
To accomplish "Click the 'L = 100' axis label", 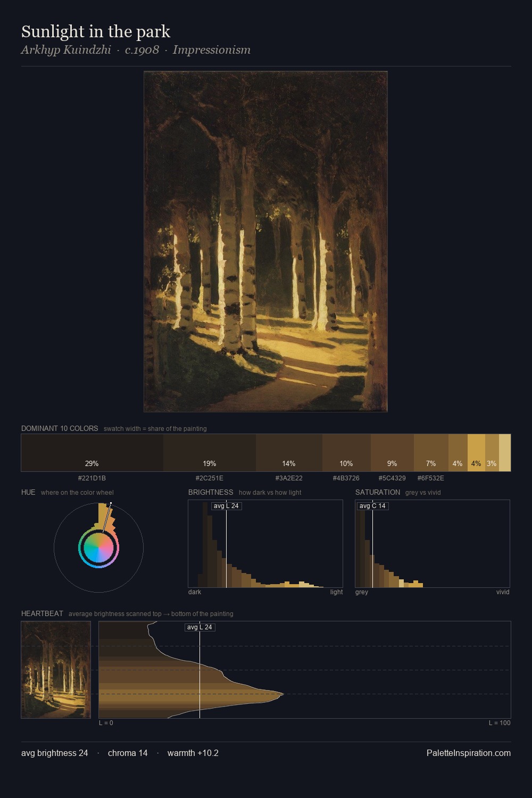I will (x=500, y=723).
